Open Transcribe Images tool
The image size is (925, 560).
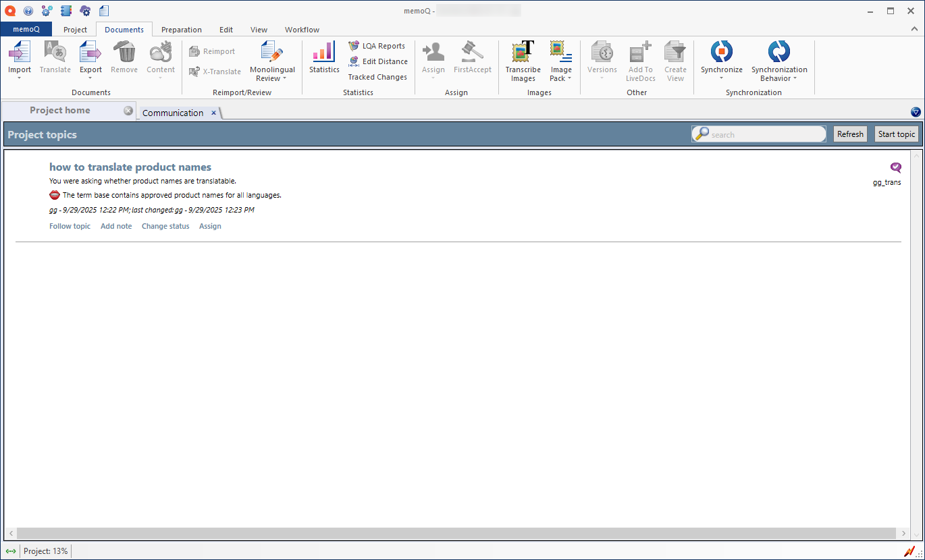click(523, 52)
